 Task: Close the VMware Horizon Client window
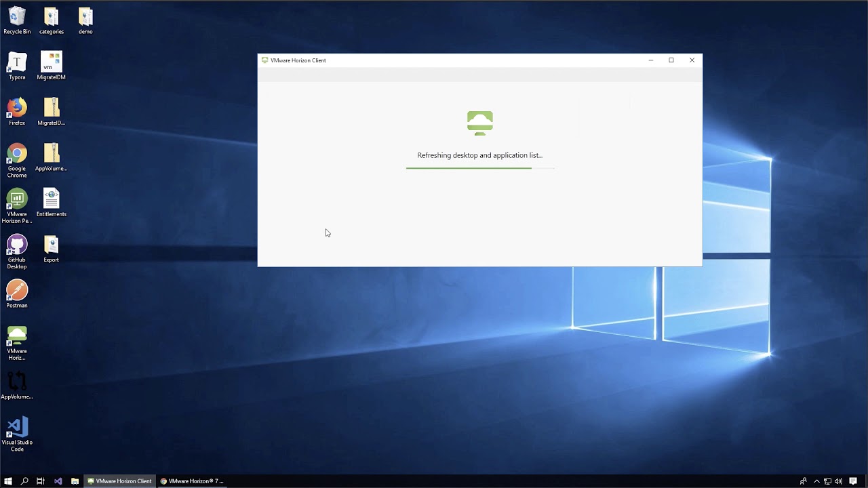point(692,60)
